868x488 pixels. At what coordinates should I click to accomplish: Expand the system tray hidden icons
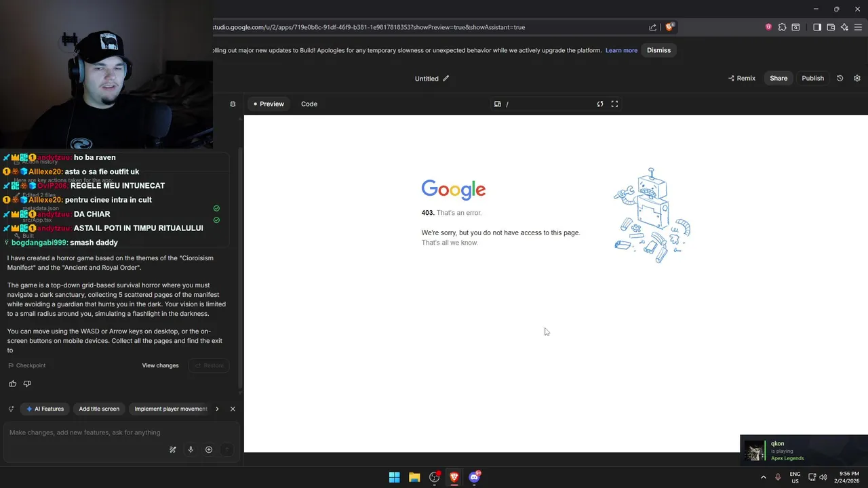(x=764, y=477)
